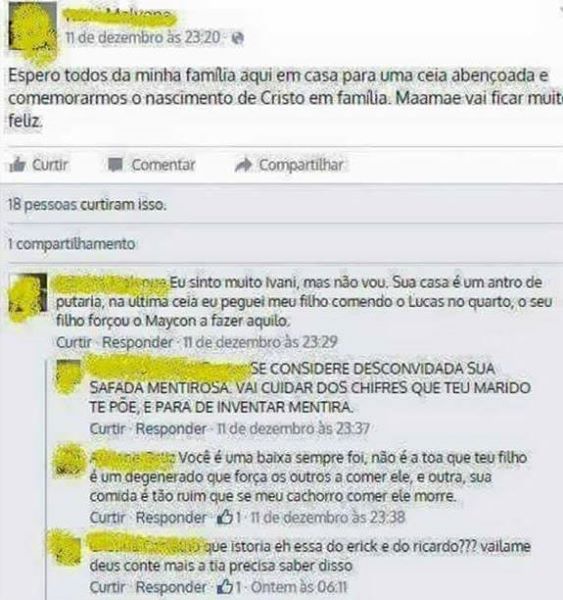Click Curtir on the 23:29 comment

click(x=74, y=342)
